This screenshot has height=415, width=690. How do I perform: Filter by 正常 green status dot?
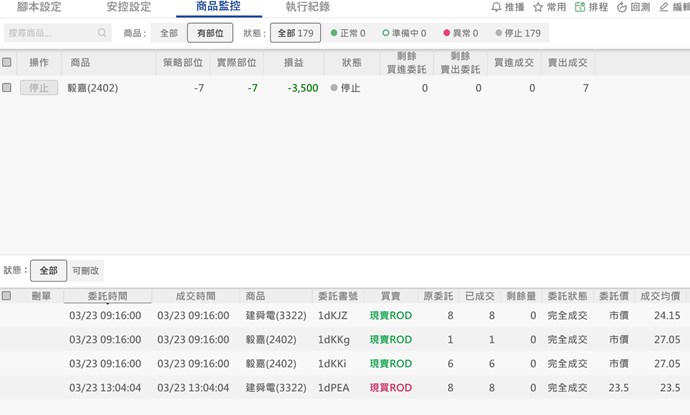(x=334, y=33)
